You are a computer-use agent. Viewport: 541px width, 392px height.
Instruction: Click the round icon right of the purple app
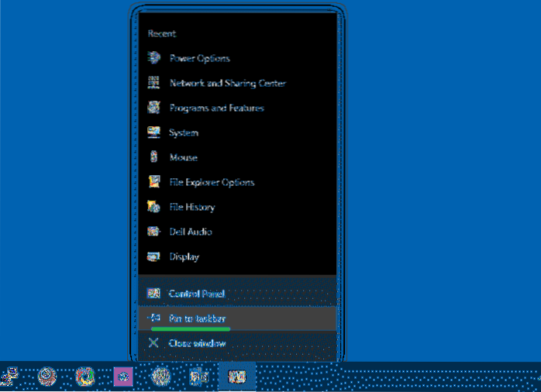coord(160,377)
